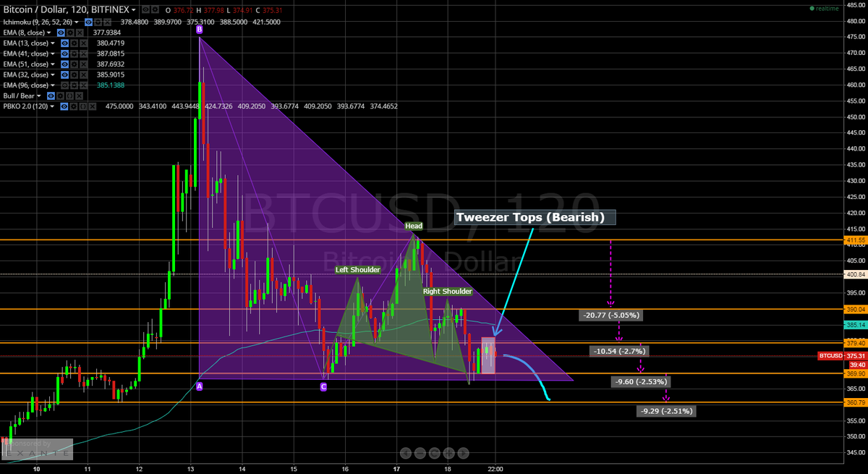The image size is (868, 474).
Task: Toggle Bull / Bear visibility eye
Action: (51, 96)
